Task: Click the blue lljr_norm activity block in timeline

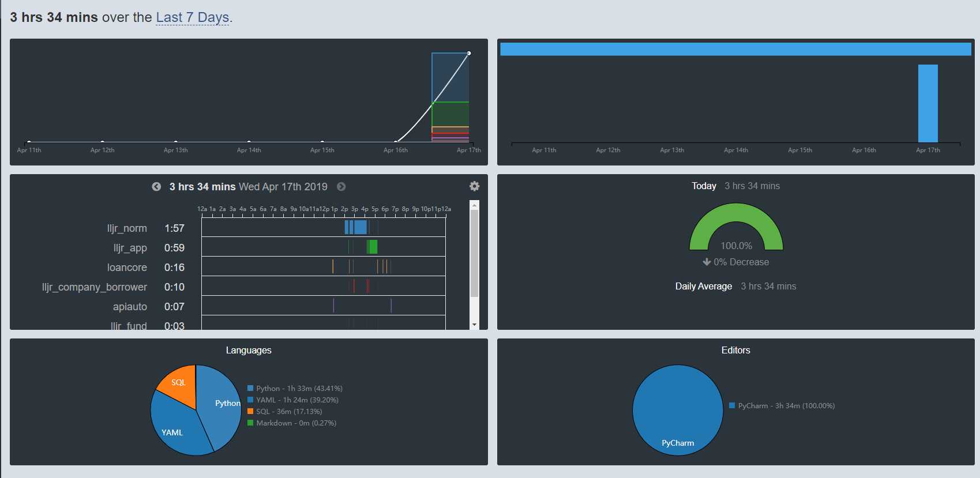Action: (x=361, y=227)
